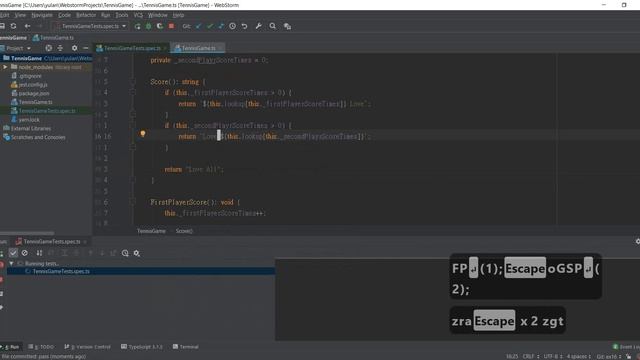Viewport: 640px width, 360px height.
Task: Open Project panel gear settings
Action: tap(74, 48)
